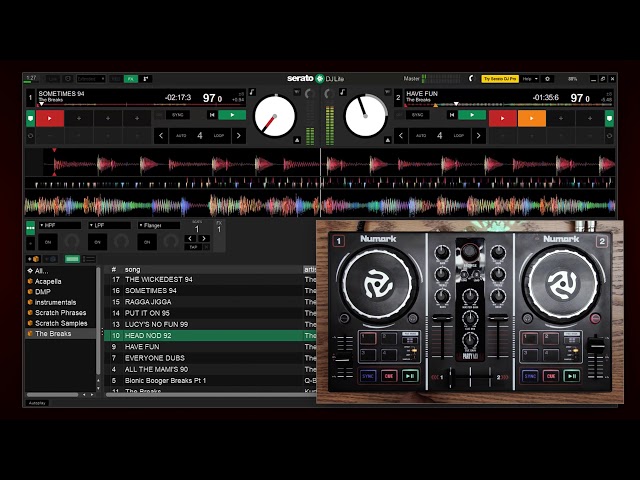The image size is (640, 480).
Task: Toggle the green multi FX mode button
Action: click(30, 228)
